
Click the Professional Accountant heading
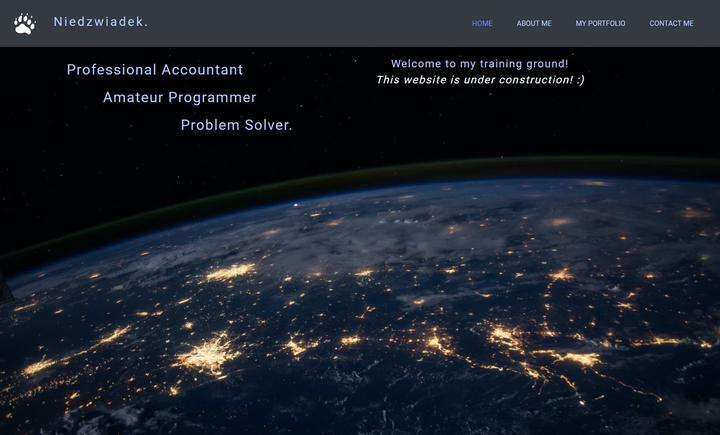pyautogui.click(x=155, y=70)
